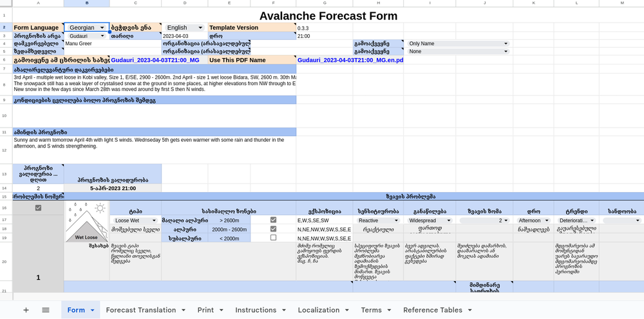Select the > 2600m elevation cell
Screen dimensions: 644x319
point(229,221)
